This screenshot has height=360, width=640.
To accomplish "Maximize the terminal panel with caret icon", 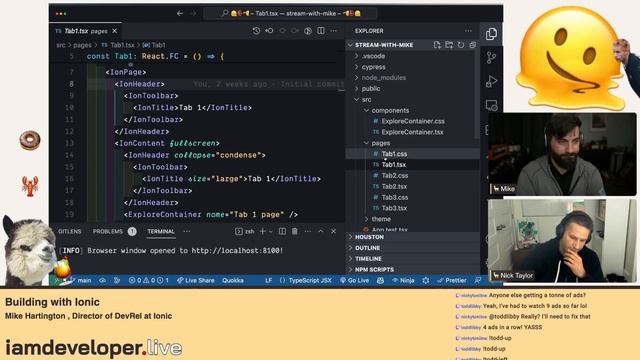I will point(321,231).
